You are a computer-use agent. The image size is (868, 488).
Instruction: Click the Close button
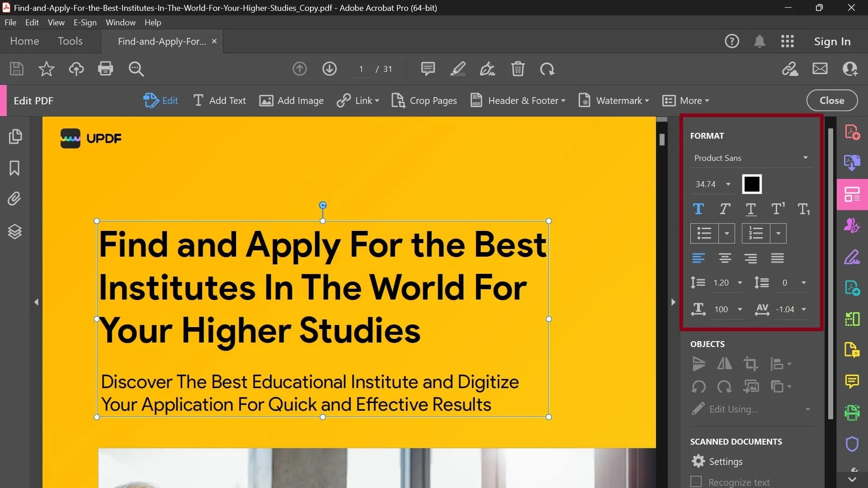(x=832, y=101)
